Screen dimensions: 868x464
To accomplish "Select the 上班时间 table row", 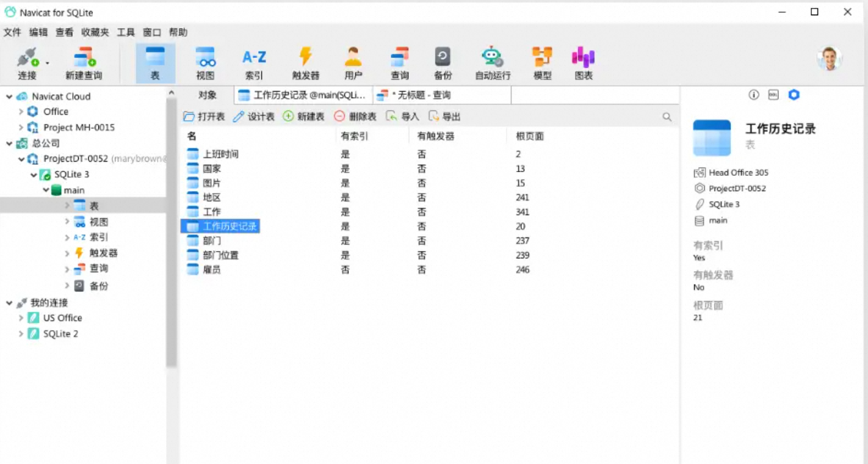I will (429, 154).
